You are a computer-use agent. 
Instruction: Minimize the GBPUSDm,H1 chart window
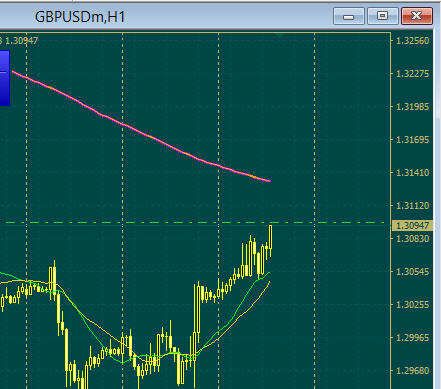pos(349,16)
